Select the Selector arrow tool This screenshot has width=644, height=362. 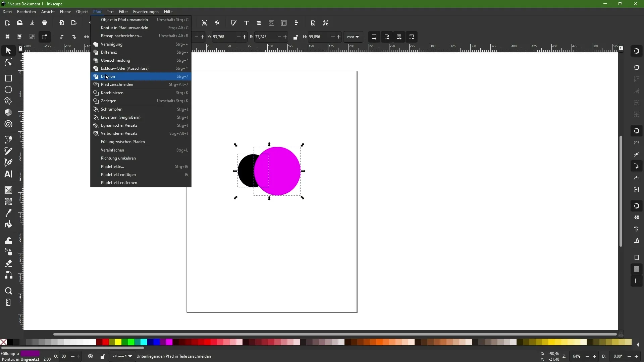(8, 51)
